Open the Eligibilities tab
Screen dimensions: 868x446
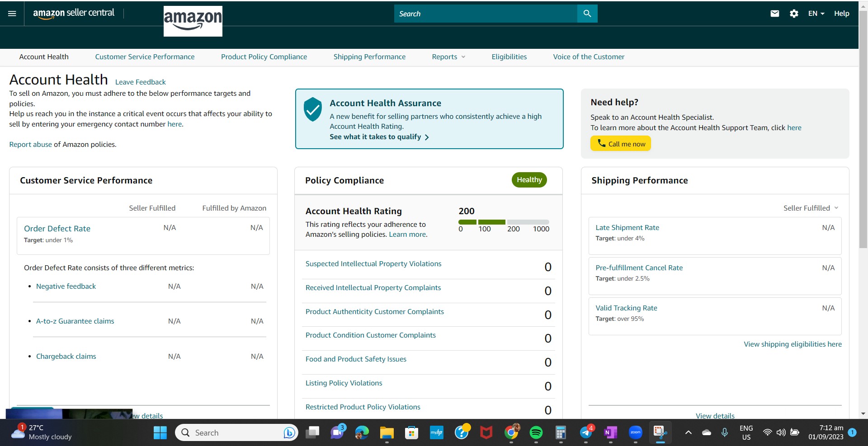click(509, 57)
